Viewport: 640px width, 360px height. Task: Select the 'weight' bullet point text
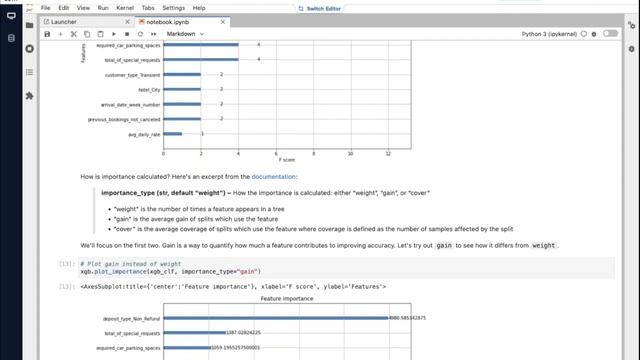coord(199,209)
